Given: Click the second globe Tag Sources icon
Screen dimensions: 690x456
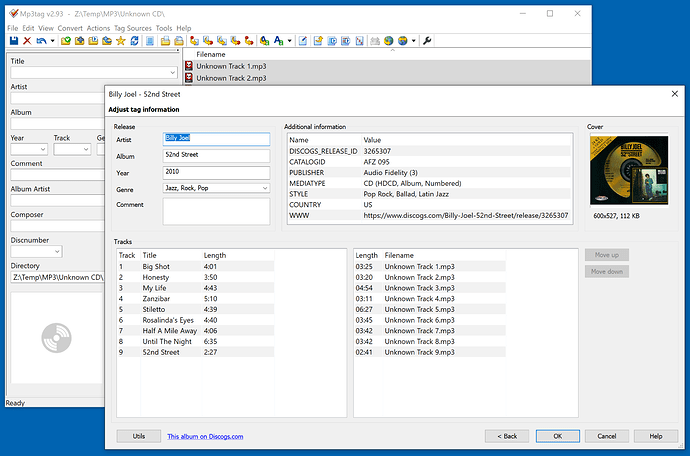Looking at the screenshot, I should click(402, 41).
